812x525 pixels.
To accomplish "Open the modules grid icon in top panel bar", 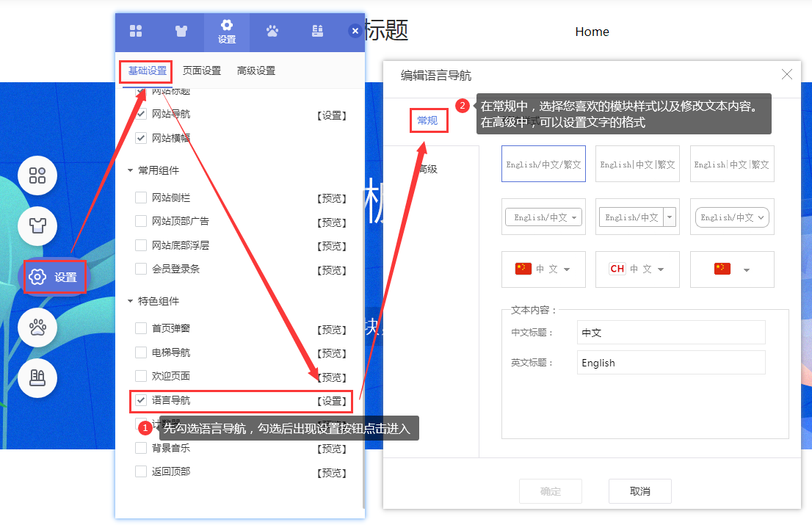I will click(x=136, y=32).
